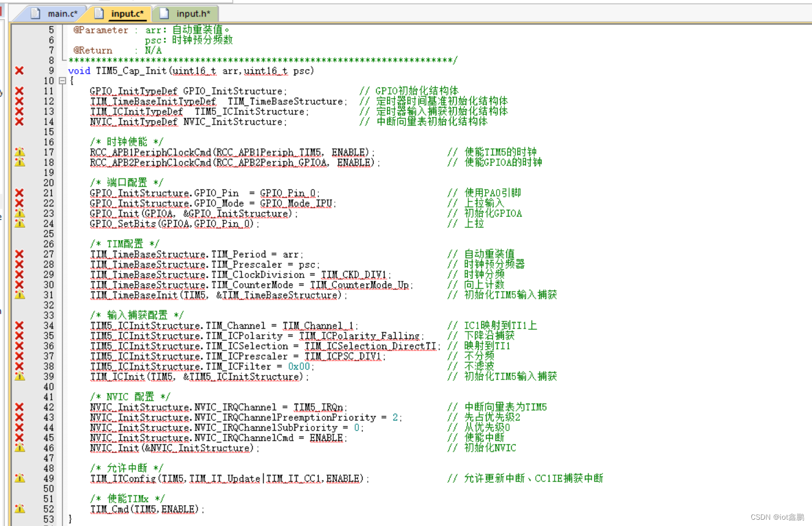Collapse the function body at line 10
The height and width of the screenshot is (526, 812).
[x=62, y=81]
